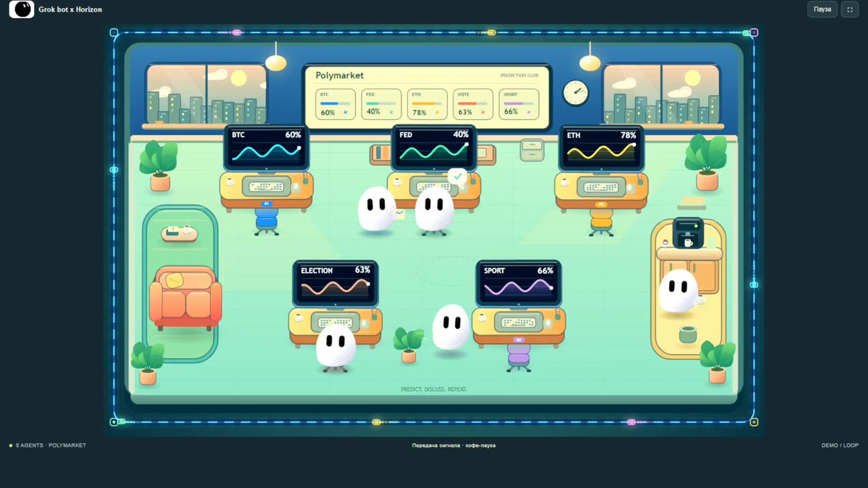The image size is (868, 488).
Task: Click the ghost agent beside the coffee machine
Action: (678, 291)
